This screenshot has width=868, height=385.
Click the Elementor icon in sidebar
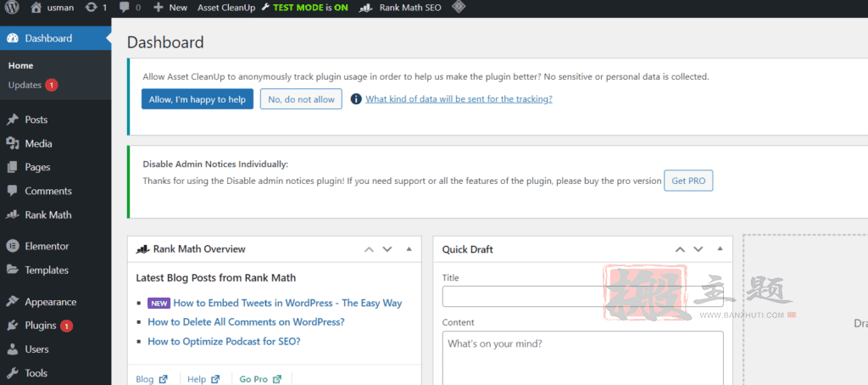13,246
